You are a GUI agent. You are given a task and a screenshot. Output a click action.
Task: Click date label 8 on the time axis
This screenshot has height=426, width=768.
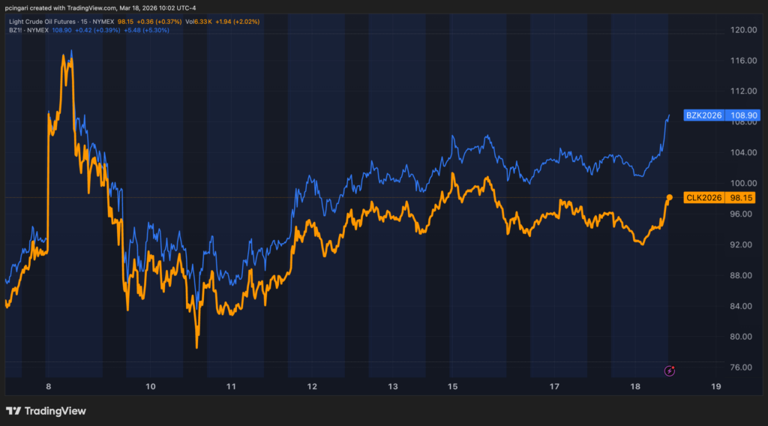[x=48, y=386]
